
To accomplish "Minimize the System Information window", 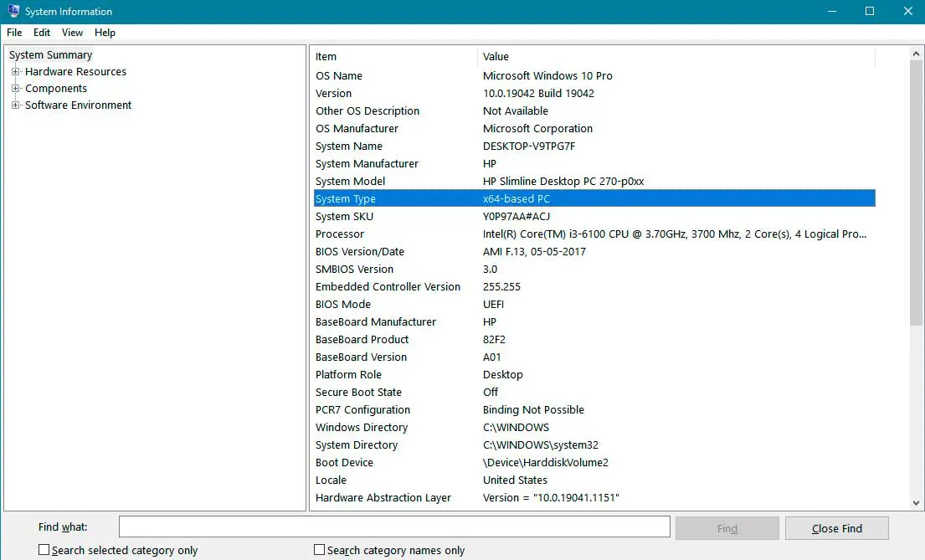I will pos(832,11).
